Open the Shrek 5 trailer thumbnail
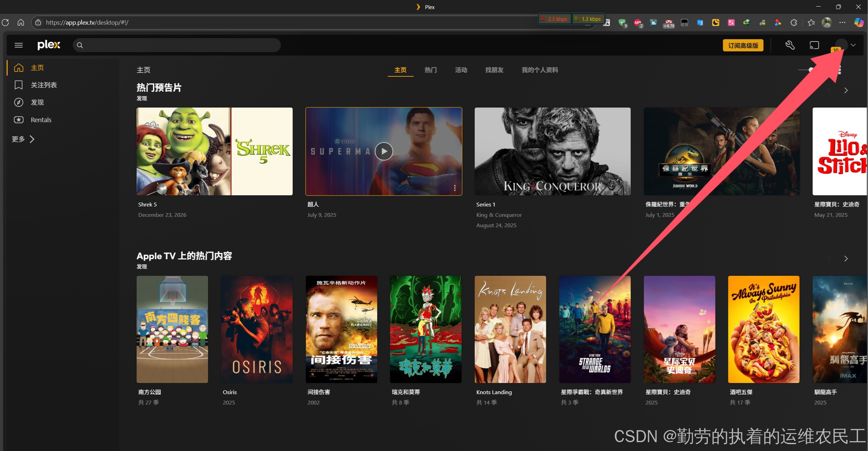Screen dimensions: 868x451 (x=214, y=152)
